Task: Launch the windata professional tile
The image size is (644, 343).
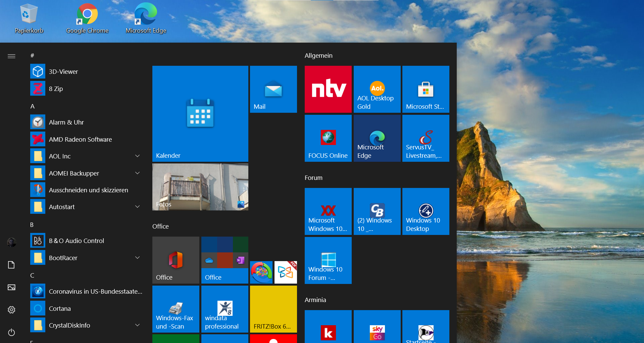Action: coord(225,309)
